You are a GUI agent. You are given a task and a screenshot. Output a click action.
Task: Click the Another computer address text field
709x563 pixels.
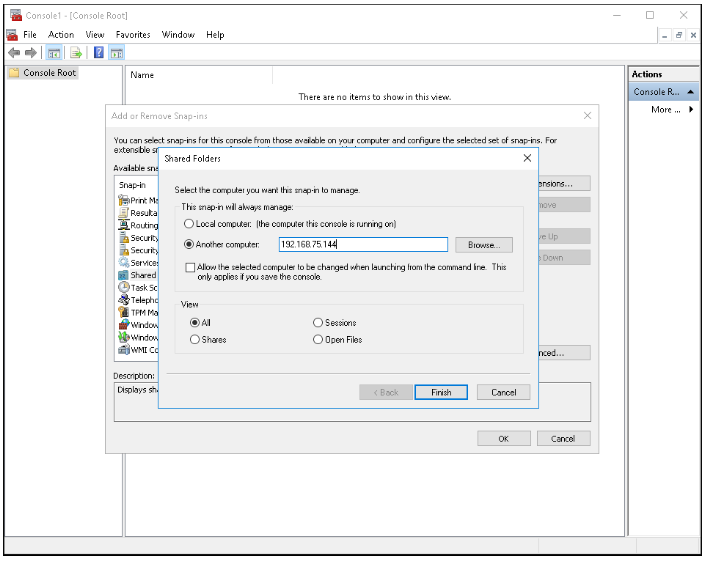coord(362,245)
